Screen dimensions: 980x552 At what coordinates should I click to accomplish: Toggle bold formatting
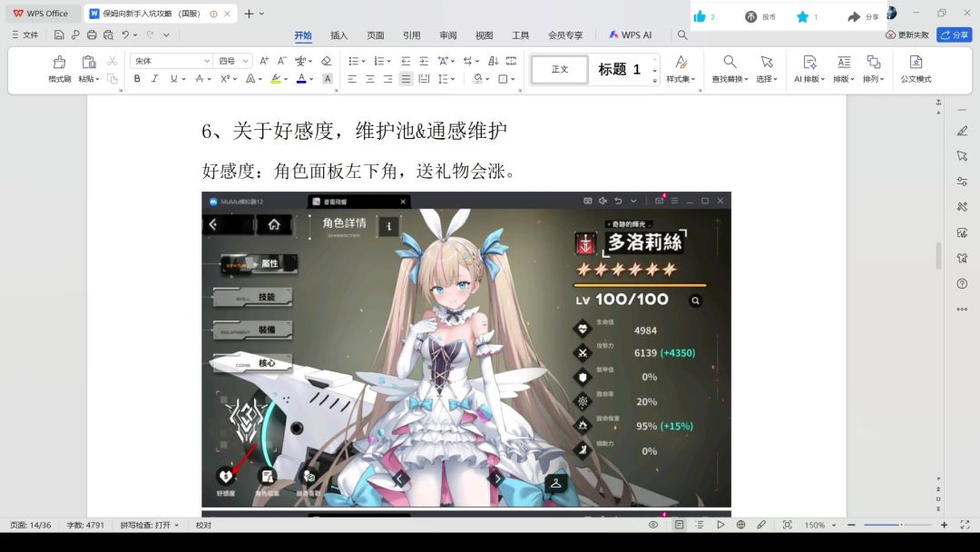137,79
